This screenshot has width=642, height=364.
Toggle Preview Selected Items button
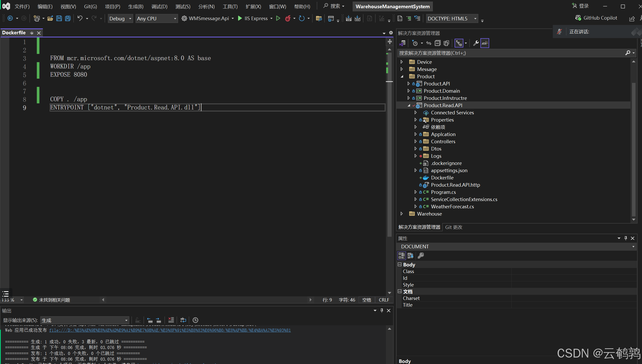point(485,43)
